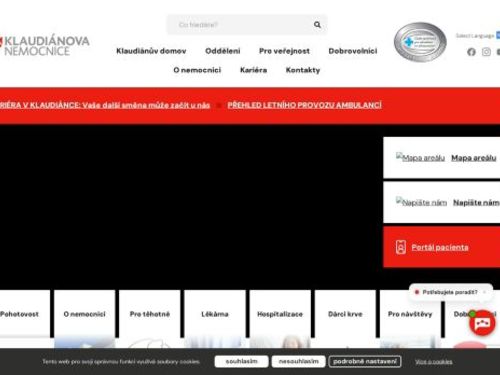The image size is (500, 375).
Task: Follow 'Kariéra v Klaudiánce' banner link
Action: coord(105,105)
